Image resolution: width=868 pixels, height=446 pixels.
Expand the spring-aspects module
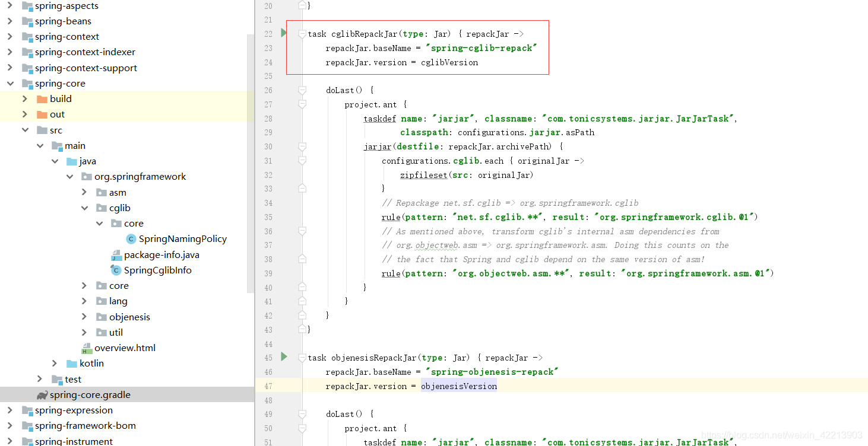point(10,6)
